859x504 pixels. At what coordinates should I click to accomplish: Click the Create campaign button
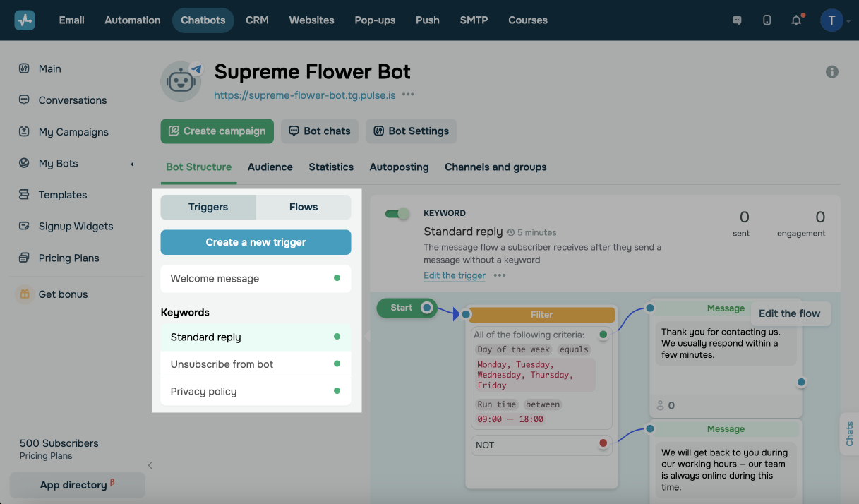tap(217, 131)
